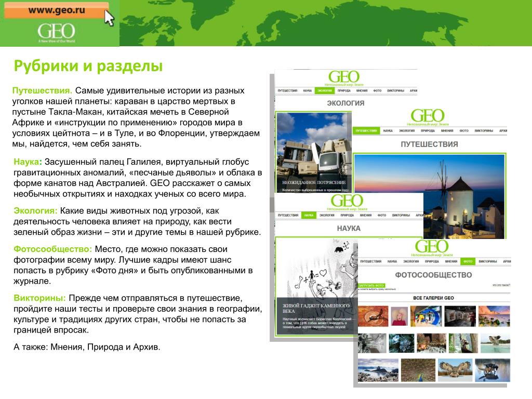Open the Викторины tab on the Фотосообщество page
Viewport: 532px width, 399px height.
(488, 261)
